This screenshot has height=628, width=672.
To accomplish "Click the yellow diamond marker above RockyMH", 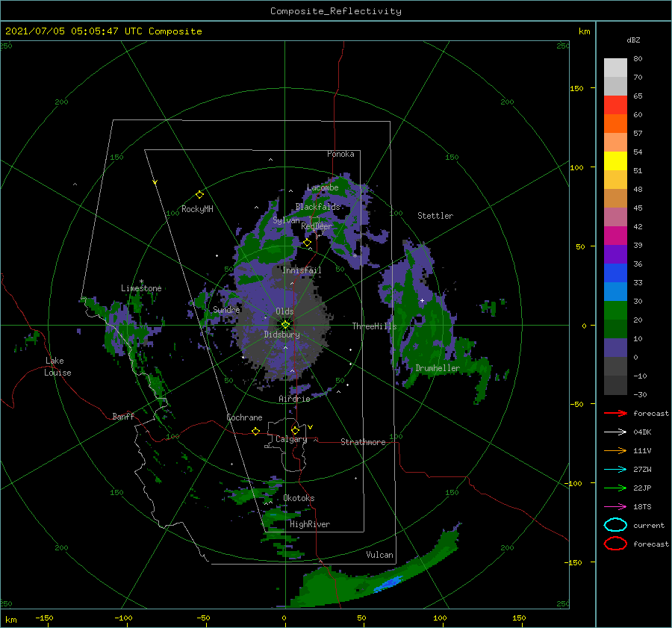I will point(199,195).
